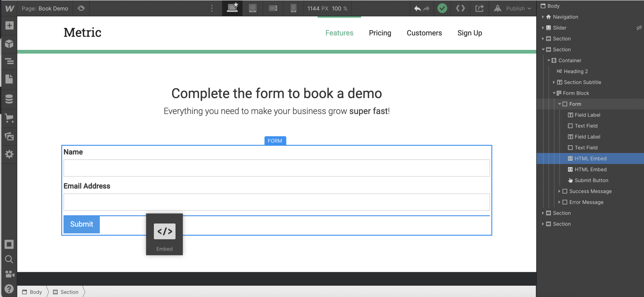Click the Email Address input field

coord(276,202)
